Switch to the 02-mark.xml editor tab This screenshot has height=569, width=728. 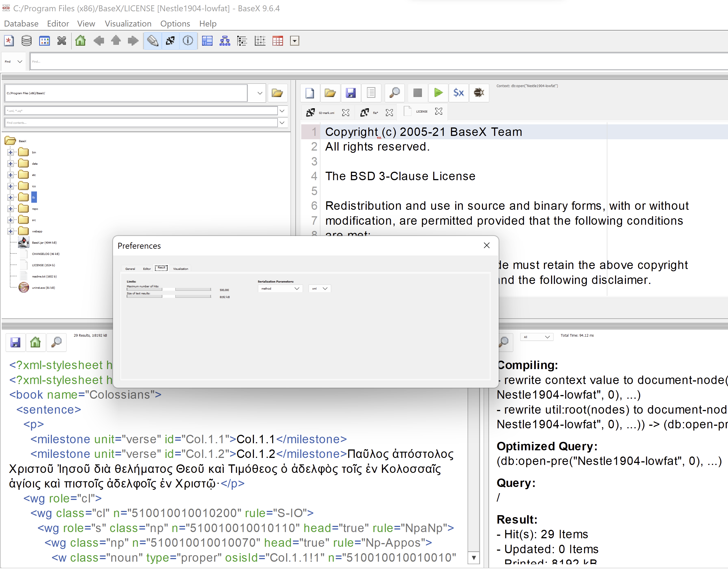[326, 113]
